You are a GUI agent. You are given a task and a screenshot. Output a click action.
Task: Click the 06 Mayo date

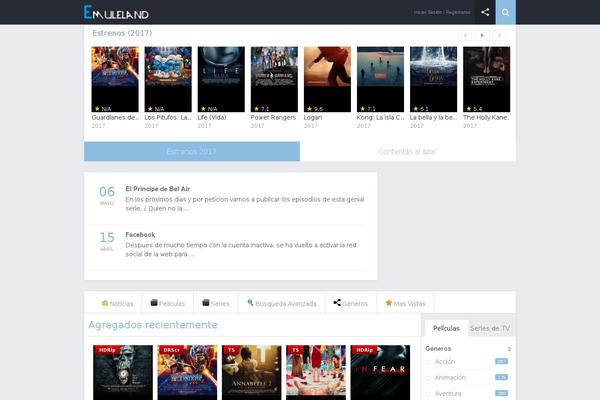[107, 195]
